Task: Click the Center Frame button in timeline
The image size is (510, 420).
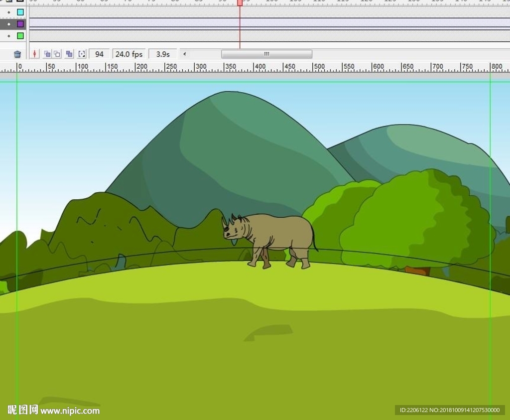Action: (34, 54)
